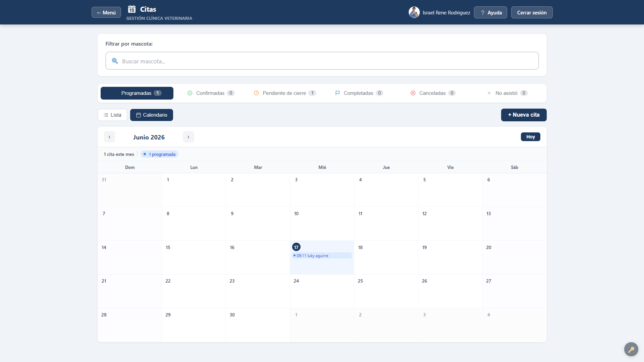Switch to Calendario view
This screenshot has height=362, width=644.
tap(152, 115)
